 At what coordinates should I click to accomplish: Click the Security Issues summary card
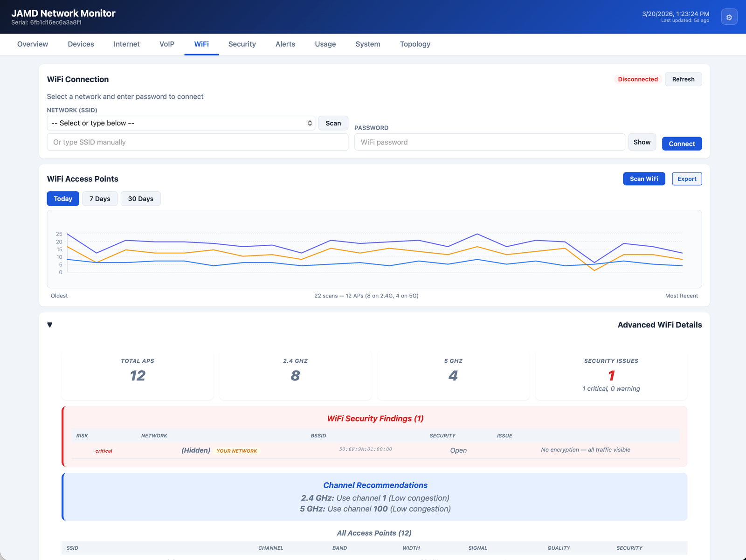click(611, 375)
